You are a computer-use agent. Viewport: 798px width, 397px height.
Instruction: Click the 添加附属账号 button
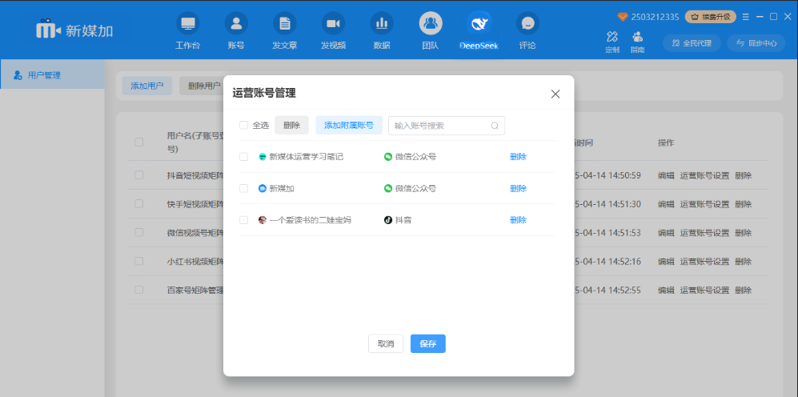click(x=349, y=125)
